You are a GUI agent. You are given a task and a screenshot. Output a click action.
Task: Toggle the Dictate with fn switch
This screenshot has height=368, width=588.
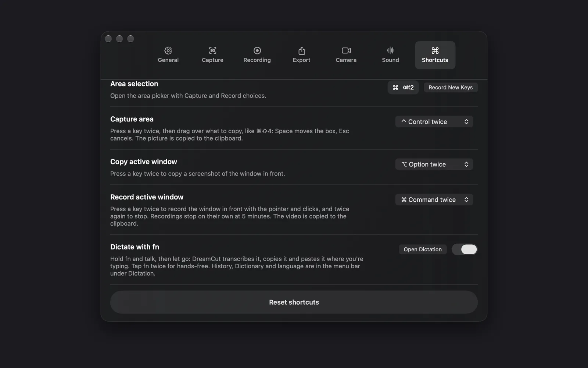tap(465, 249)
